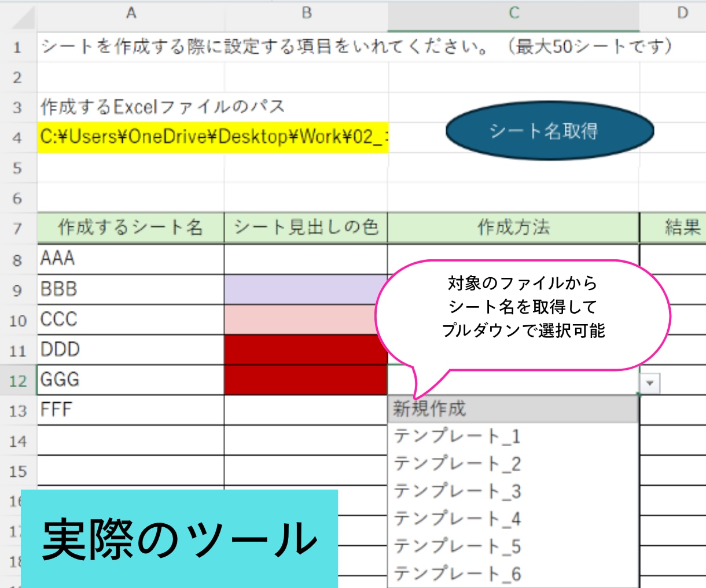This screenshot has height=588, width=706.
Task: Click empty color cell B13 next to FFF
Action: (x=306, y=410)
